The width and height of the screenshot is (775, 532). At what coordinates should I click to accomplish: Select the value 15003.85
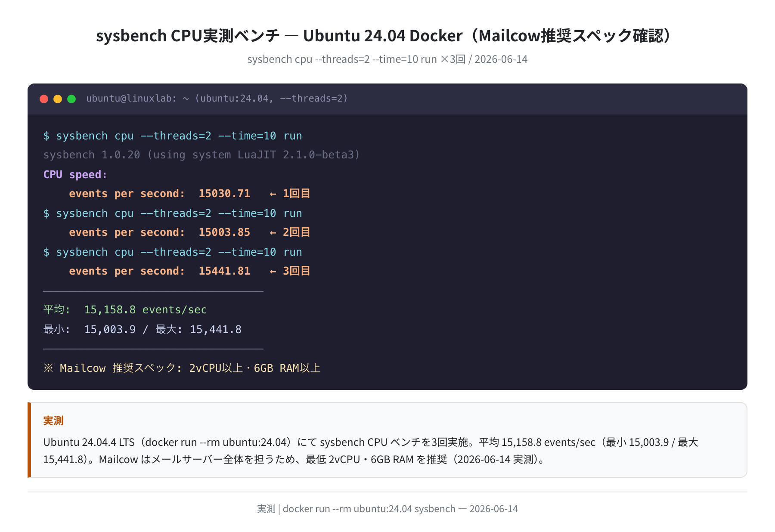[x=224, y=232]
